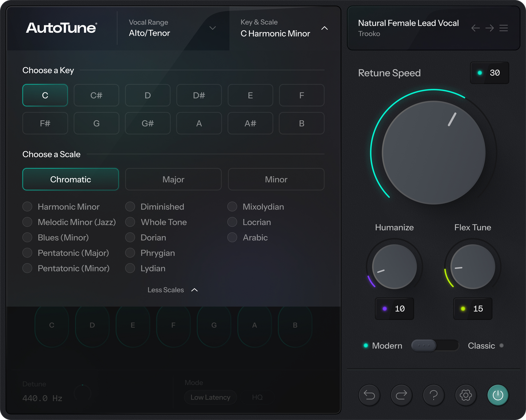This screenshot has width=526, height=420.
Task: Select the F# key button
Action: [x=45, y=123]
